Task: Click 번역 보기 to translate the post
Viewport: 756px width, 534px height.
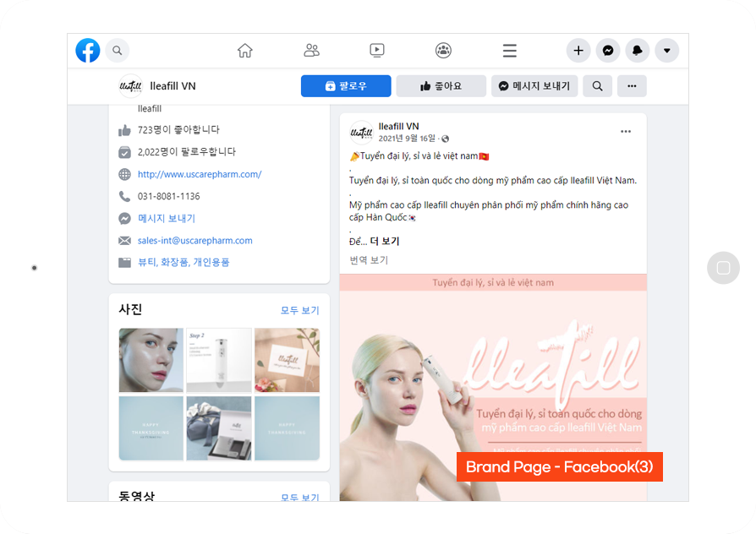Action: (369, 260)
